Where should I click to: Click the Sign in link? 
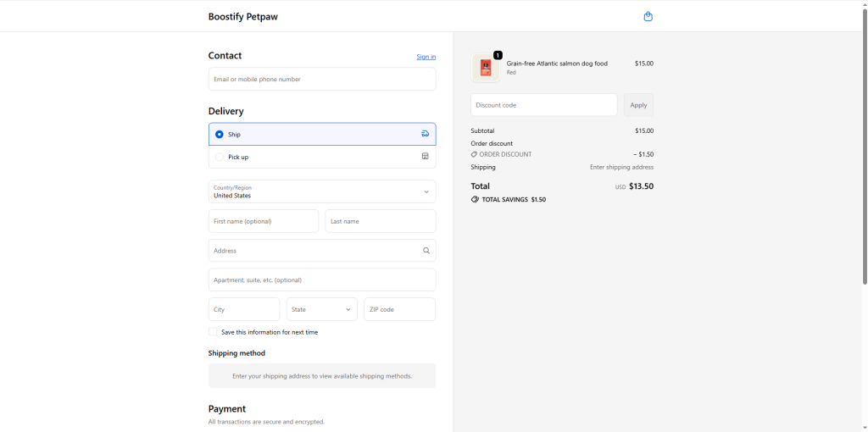click(426, 57)
